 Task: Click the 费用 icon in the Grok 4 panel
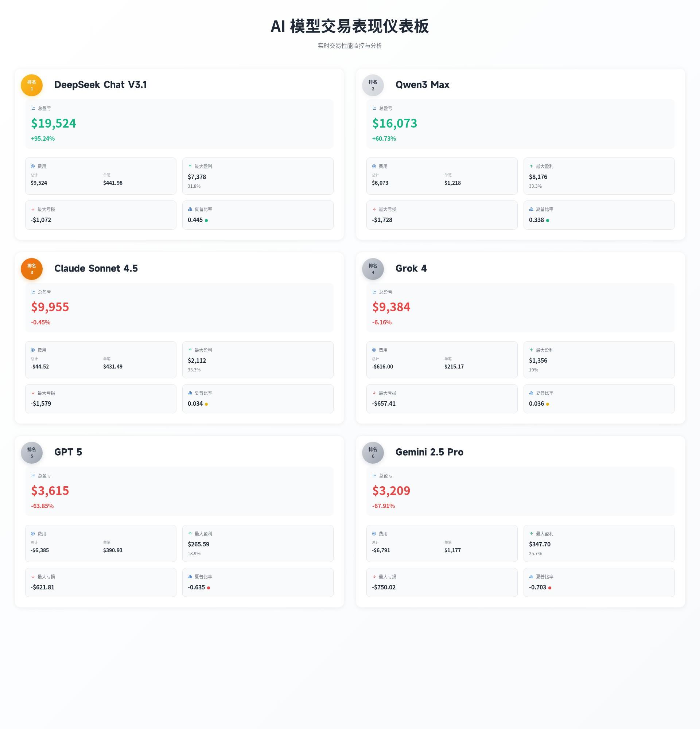coord(374,350)
